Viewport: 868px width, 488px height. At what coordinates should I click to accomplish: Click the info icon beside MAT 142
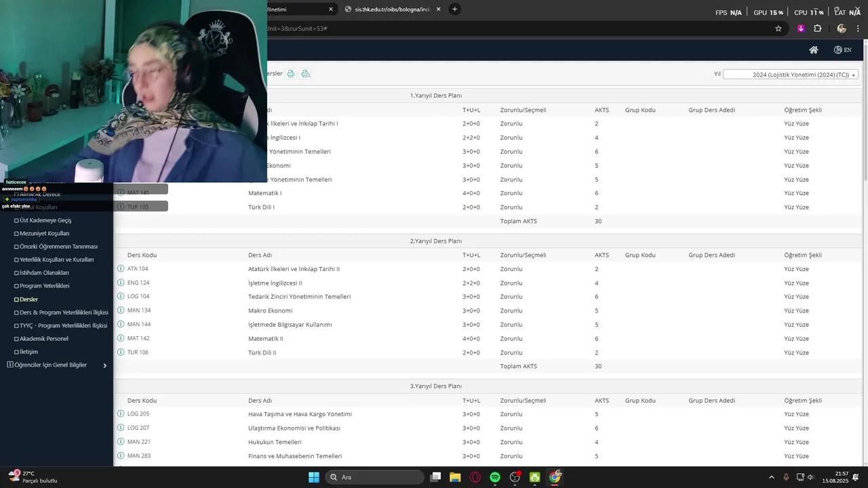pyautogui.click(x=121, y=338)
